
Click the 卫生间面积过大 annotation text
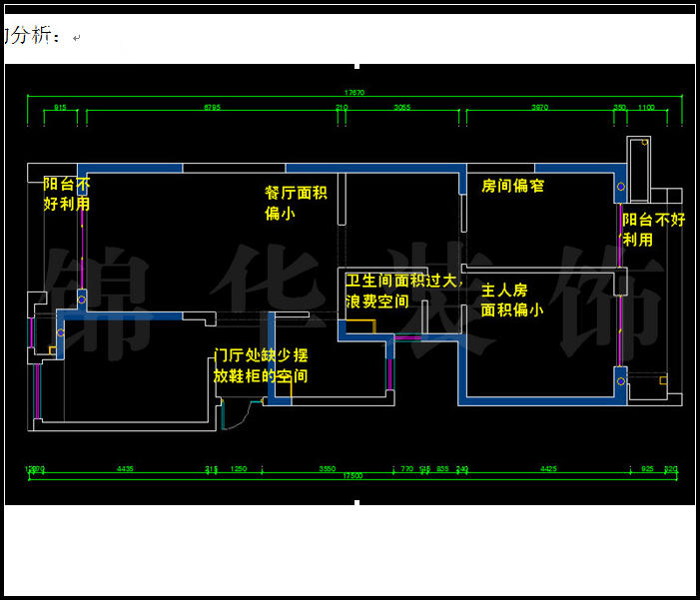pos(399,291)
